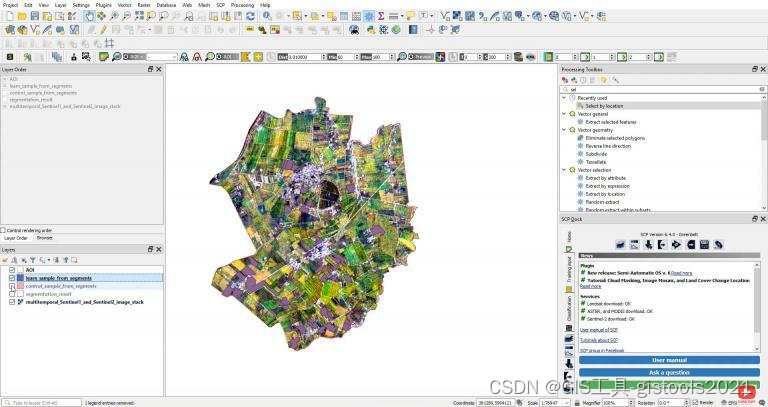
Task: Click the advanced digitizing grid icon
Action: point(109,43)
